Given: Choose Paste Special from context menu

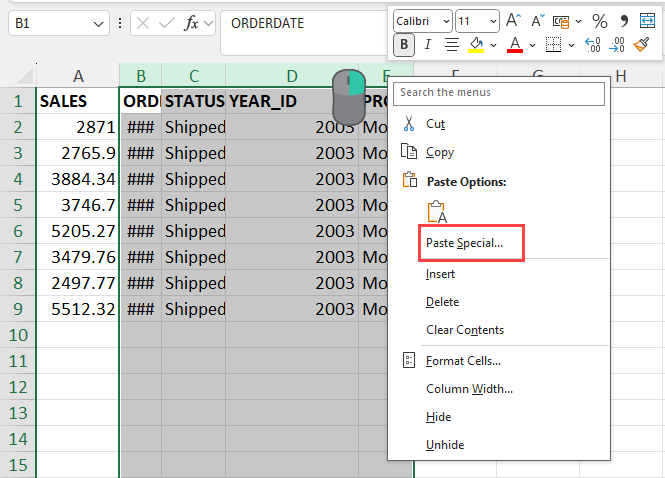Looking at the screenshot, I should pos(464,243).
